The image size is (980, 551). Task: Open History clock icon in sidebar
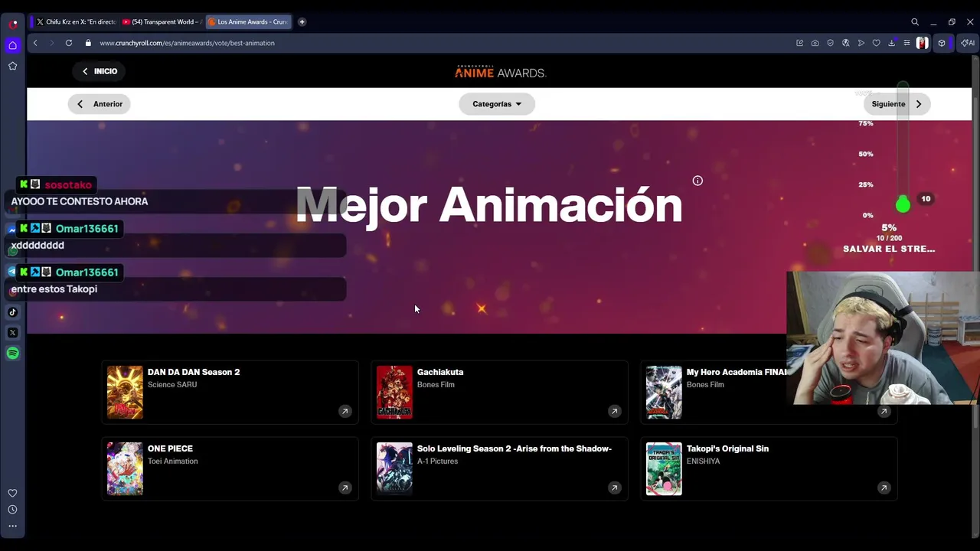[x=12, y=510]
